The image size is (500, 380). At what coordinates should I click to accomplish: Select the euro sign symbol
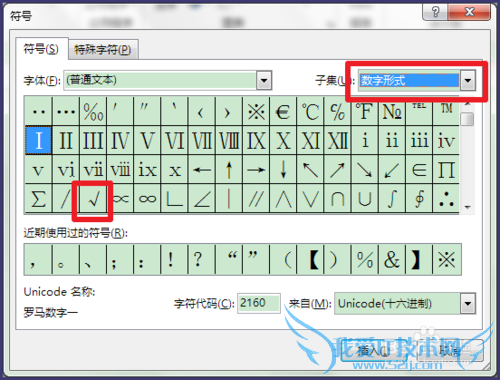(x=283, y=111)
